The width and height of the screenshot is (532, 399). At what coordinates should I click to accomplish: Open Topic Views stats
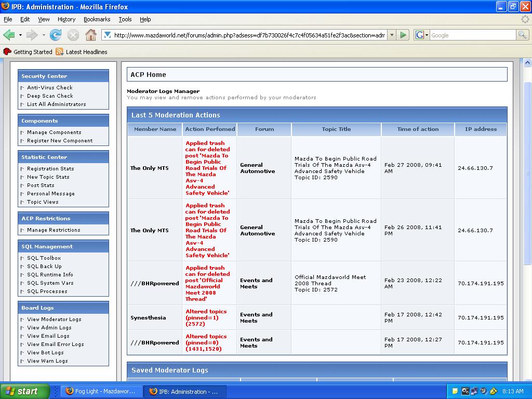tap(43, 202)
